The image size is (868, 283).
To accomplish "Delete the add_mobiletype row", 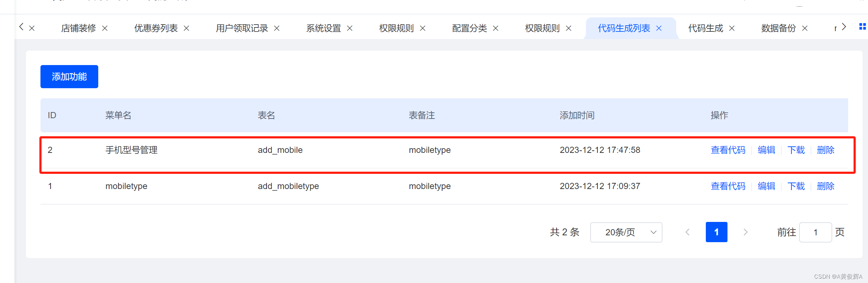I will pyautogui.click(x=826, y=186).
